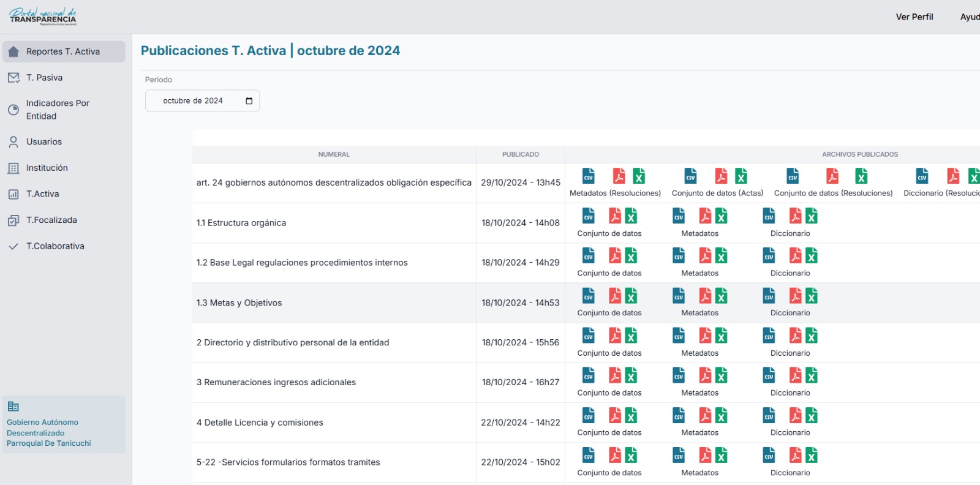Image resolution: width=980 pixels, height=485 pixels.
Task: Open T.Colaborativa from the sidebar
Action: 55,246
